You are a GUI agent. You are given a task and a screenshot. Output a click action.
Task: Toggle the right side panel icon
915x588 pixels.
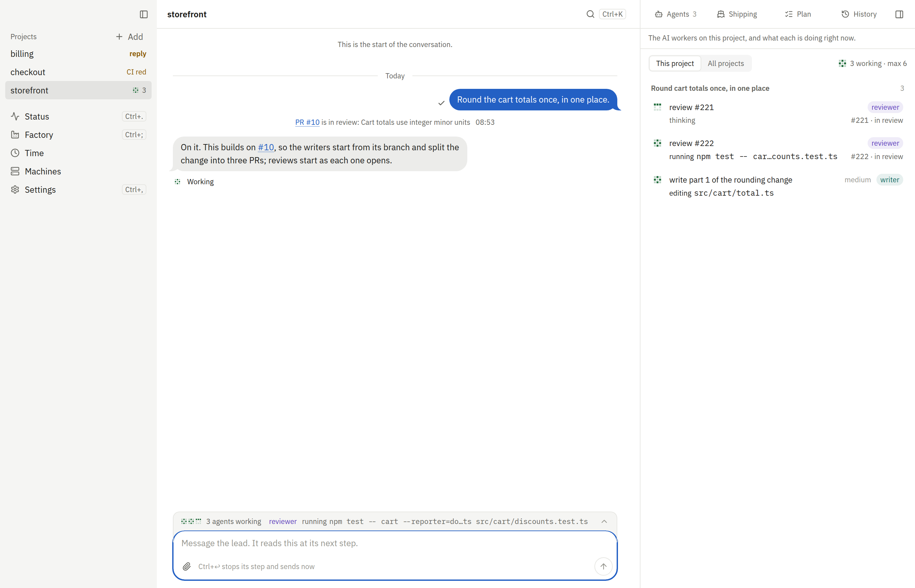pyautogui.click(x=899, y=14)
